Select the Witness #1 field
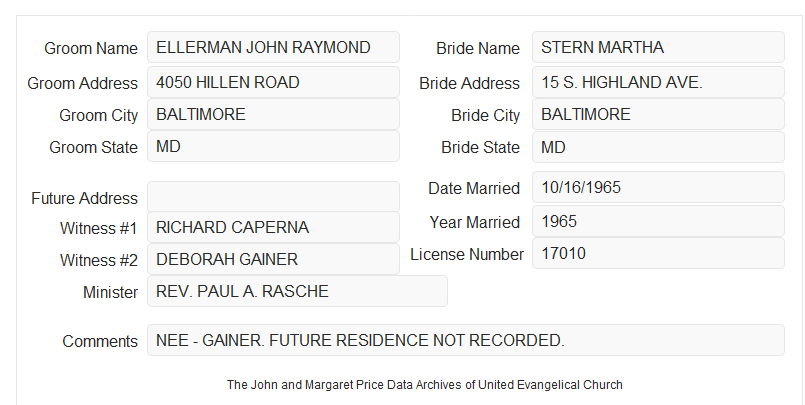Image resolution: width=805 pixels, height=405 pixels. (x=273, y=227)
